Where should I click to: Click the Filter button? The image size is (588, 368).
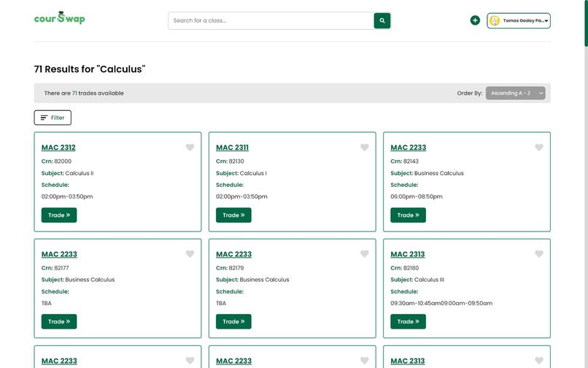click(x=53, y=118)
